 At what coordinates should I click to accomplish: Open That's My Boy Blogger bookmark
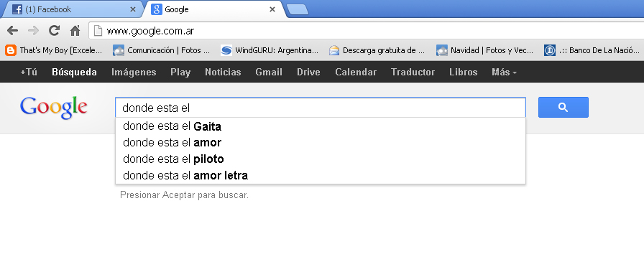click(53, 50)
